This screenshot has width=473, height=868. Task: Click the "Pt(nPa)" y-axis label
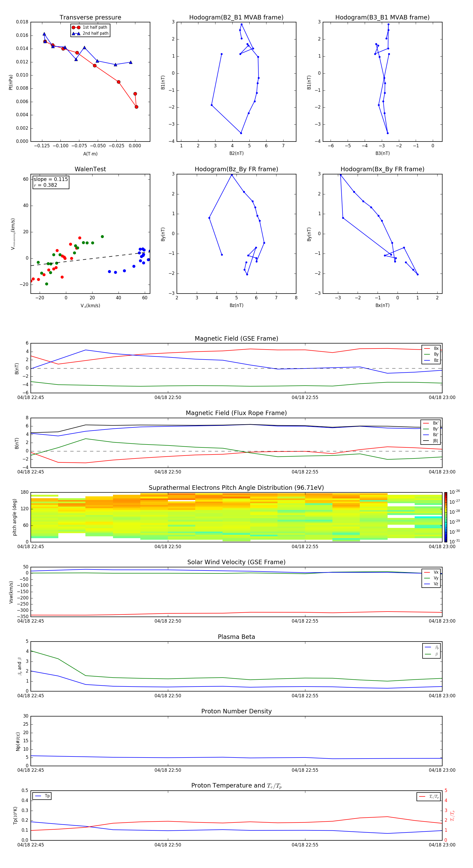click(11, 82)
